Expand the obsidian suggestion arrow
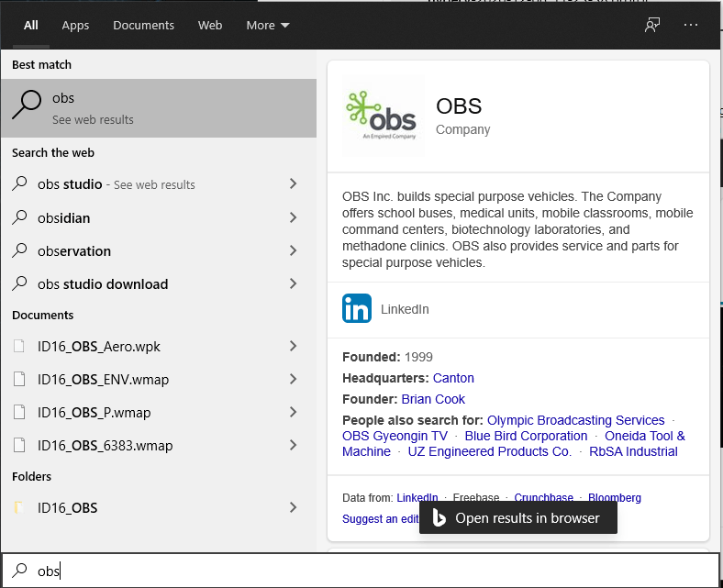Viewport: 723px width, 588px height. point(293,217)
